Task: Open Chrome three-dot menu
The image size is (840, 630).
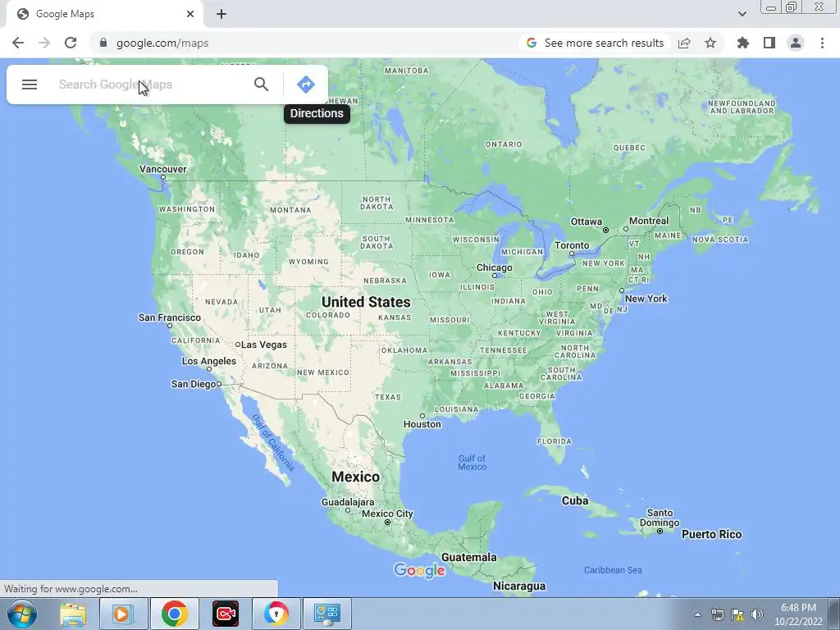Action: click(x=822, y=43)
